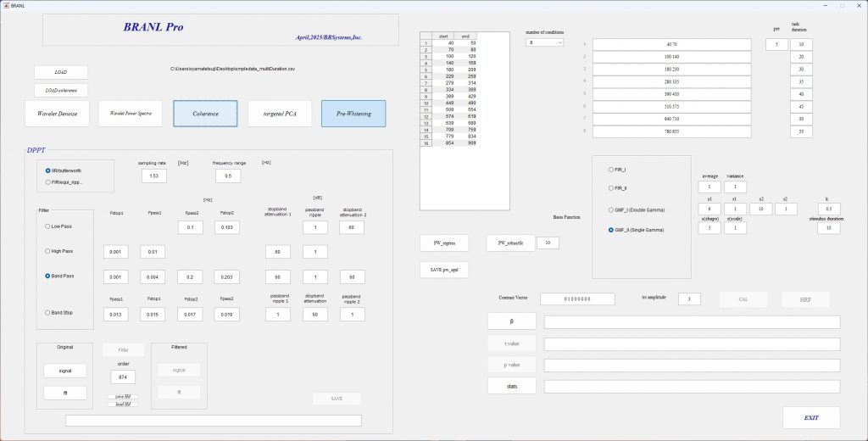Open the number of conditions dropdown
Viewport: 868px width, 441px height.
545,42
